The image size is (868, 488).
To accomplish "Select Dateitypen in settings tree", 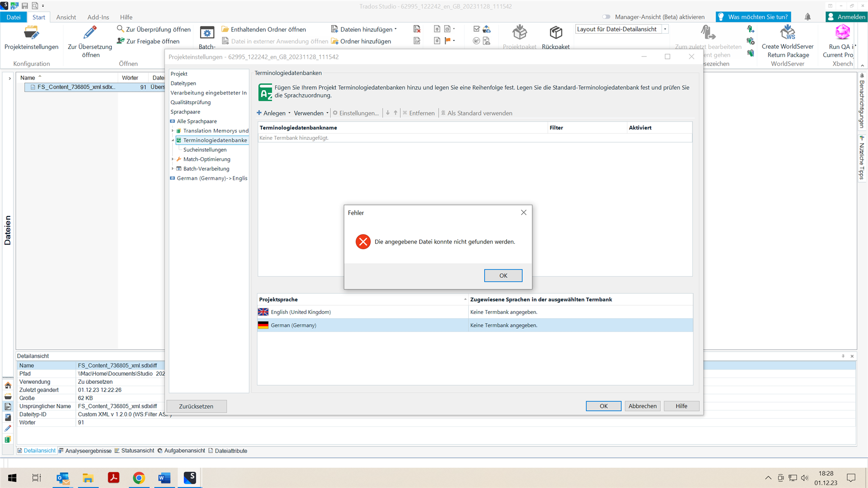I will pos(183,83).
